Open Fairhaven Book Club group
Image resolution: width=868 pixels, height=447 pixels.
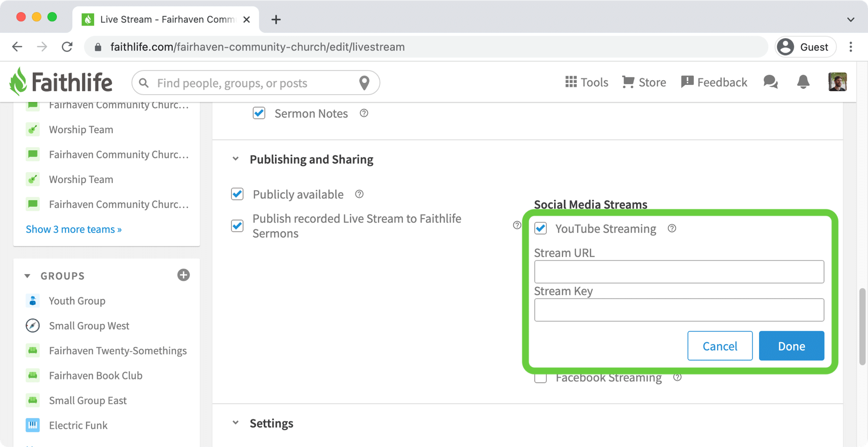pyautogui.click(x=95, y=376)
